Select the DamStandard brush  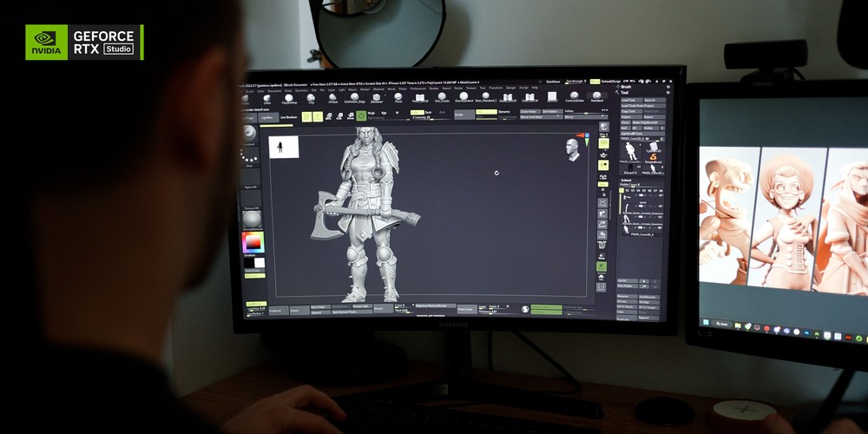click(x=464, y=95)
